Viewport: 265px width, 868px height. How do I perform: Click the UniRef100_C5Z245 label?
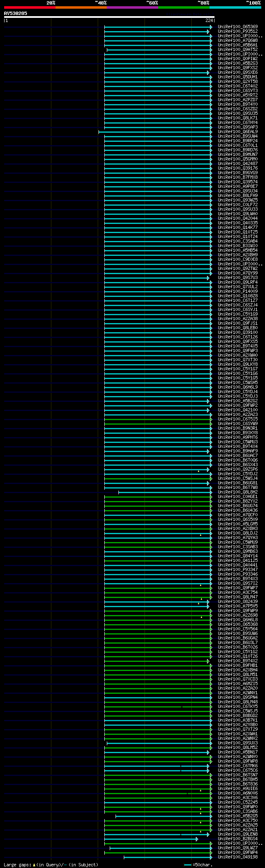pos(238,802)
